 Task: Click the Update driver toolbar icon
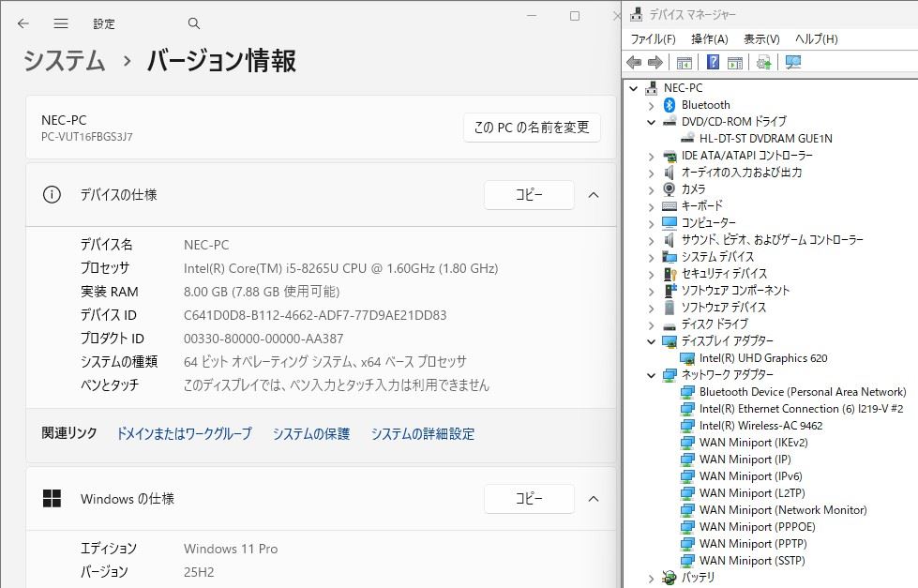[x=764, y=62]
